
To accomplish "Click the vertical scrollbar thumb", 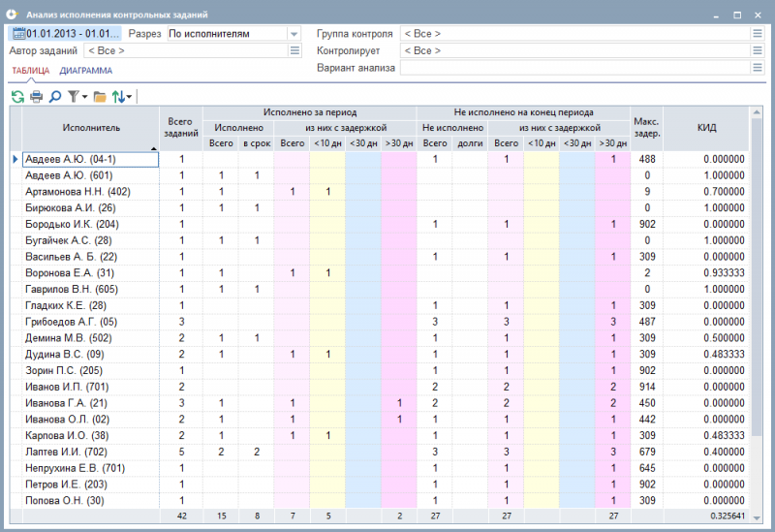I will pos(757,277).
